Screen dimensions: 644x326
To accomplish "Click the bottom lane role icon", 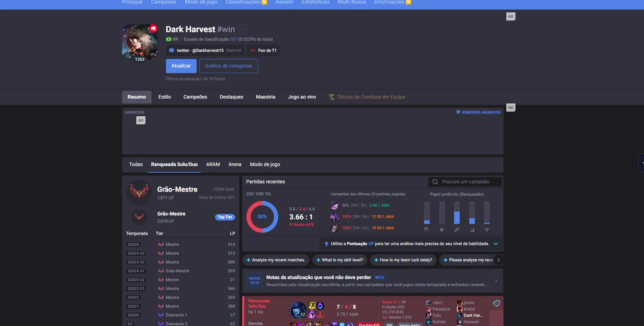I will 472,230.
